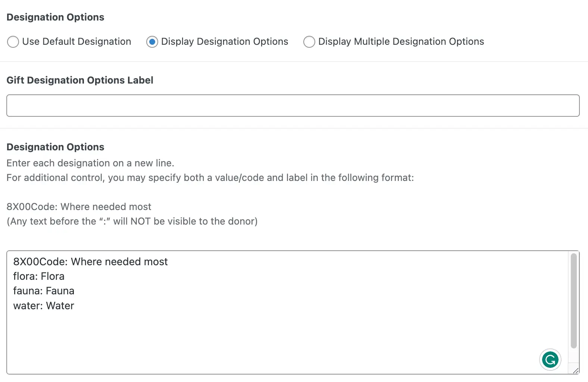Viewport: 588px width, 382px height.
Task: Click the "Display Multiple Designation Options" label text
Action: tap(401, 41)
